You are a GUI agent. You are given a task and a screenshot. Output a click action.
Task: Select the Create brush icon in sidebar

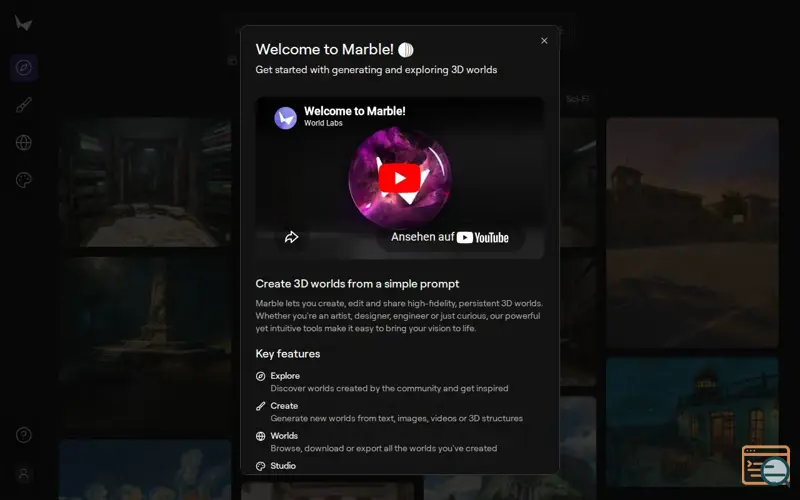[x=23, y=105]
